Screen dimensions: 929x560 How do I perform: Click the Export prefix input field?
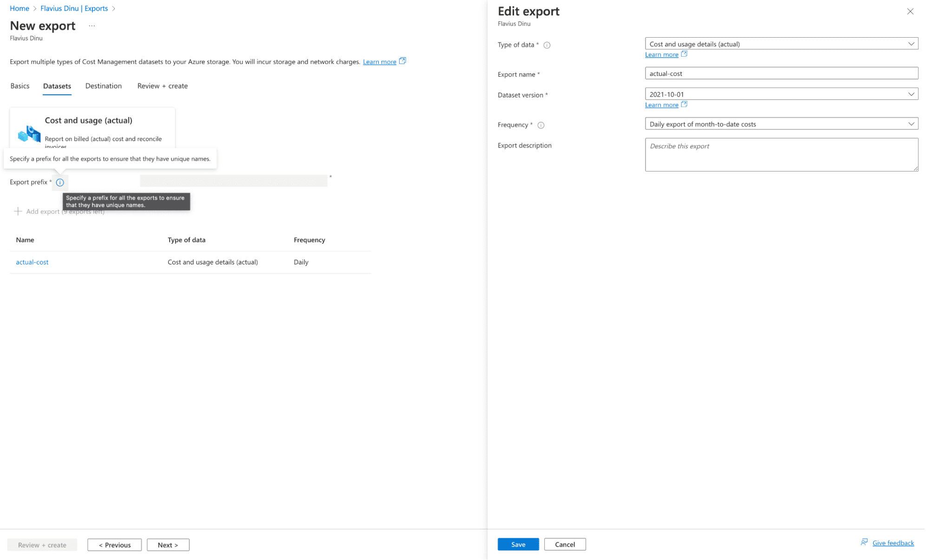[234, 181]
